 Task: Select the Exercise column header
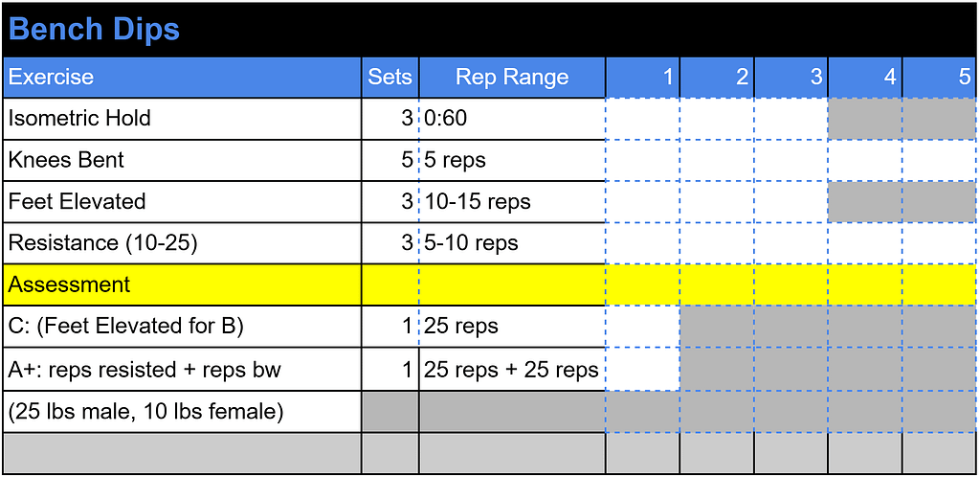click(182, 78)
